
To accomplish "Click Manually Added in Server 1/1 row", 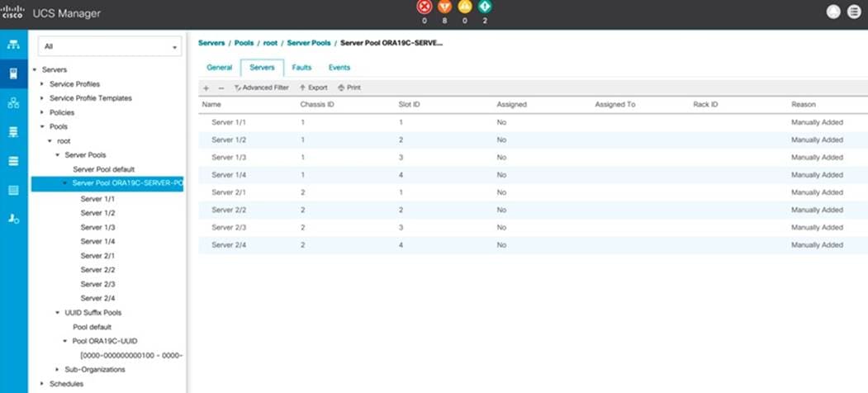I will pos(817,122).
